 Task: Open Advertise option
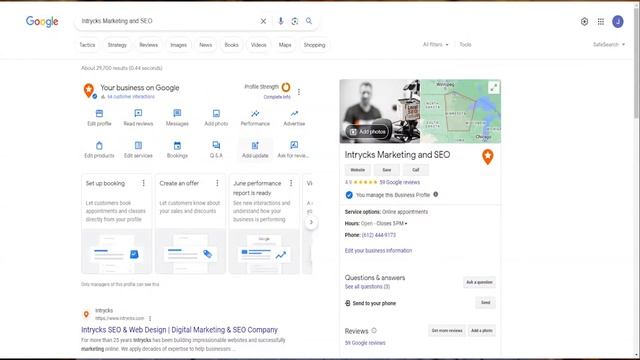click(x=294, y=118)
